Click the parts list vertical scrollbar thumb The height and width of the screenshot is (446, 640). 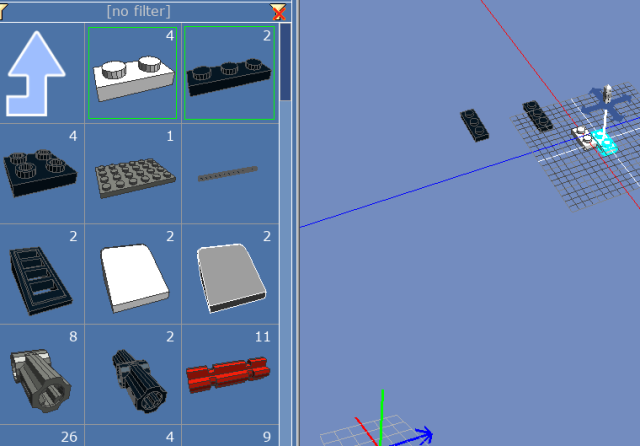[x=285, y=61]
